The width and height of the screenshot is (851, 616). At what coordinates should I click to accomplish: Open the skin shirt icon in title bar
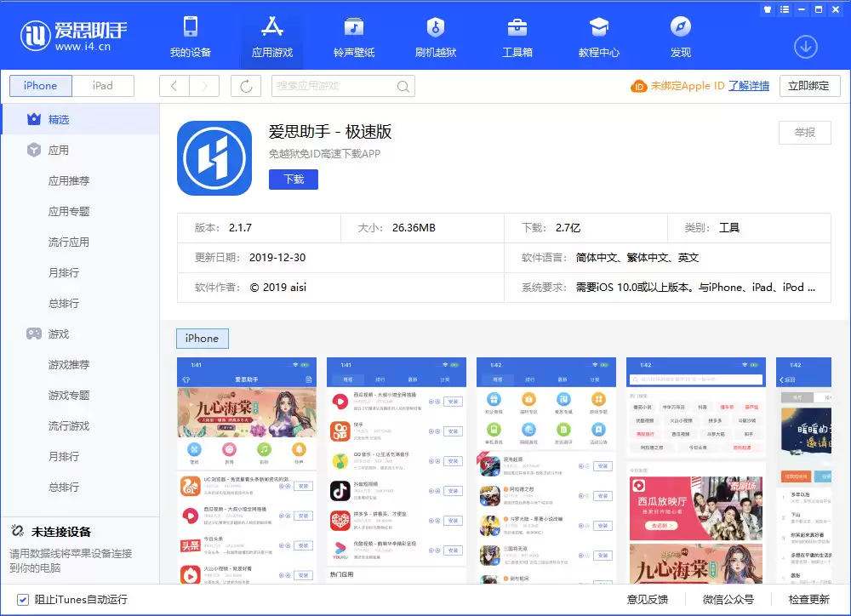tap(768, 9)
